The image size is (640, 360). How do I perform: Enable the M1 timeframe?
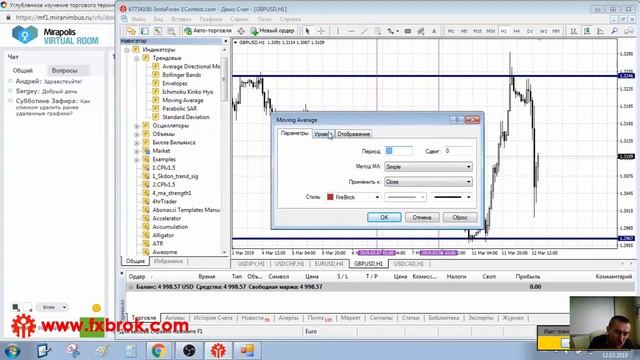click(451, 31)
